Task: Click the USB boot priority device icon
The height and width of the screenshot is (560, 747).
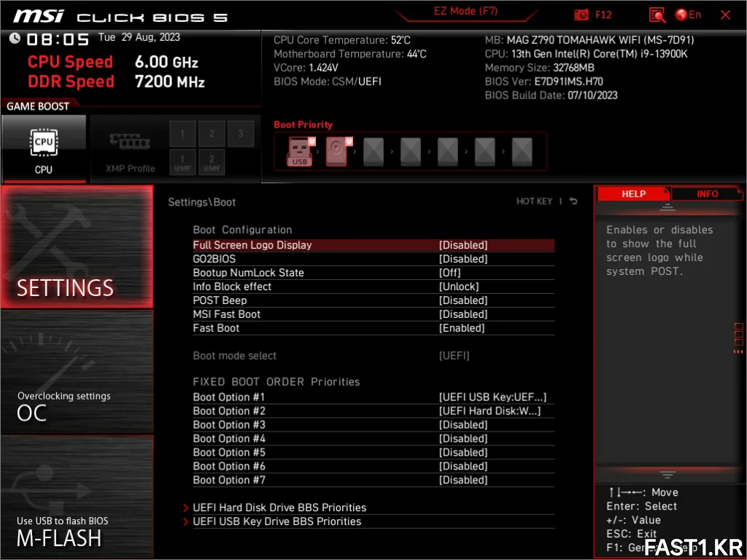Action: point(300,152)
